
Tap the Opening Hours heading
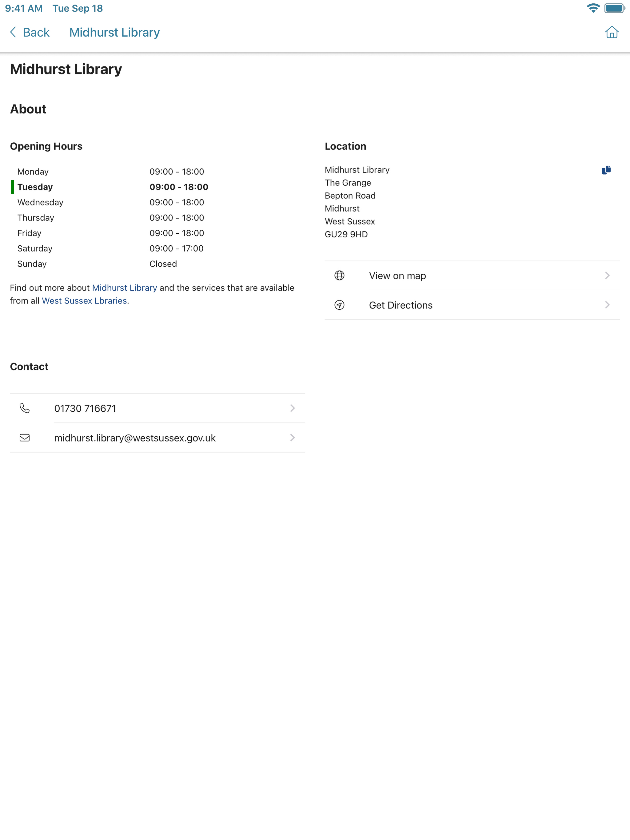point(46,146)
